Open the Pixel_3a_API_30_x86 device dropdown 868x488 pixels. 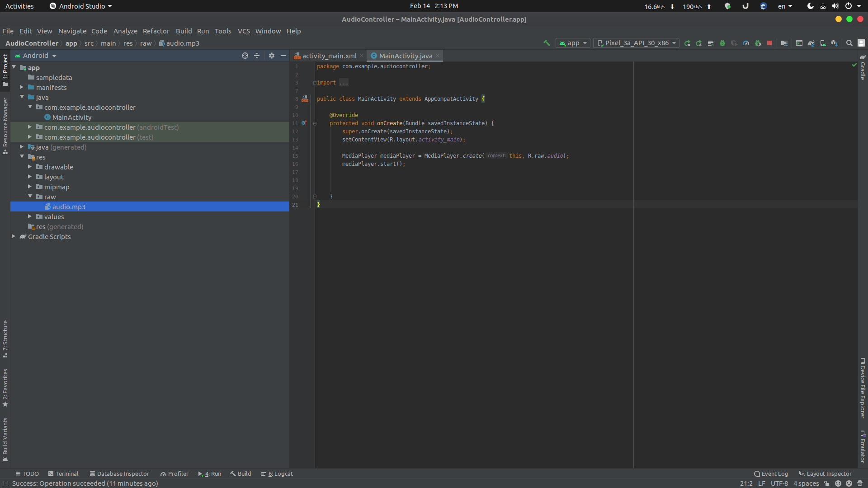pyautogui.click(x=637, y=43)
